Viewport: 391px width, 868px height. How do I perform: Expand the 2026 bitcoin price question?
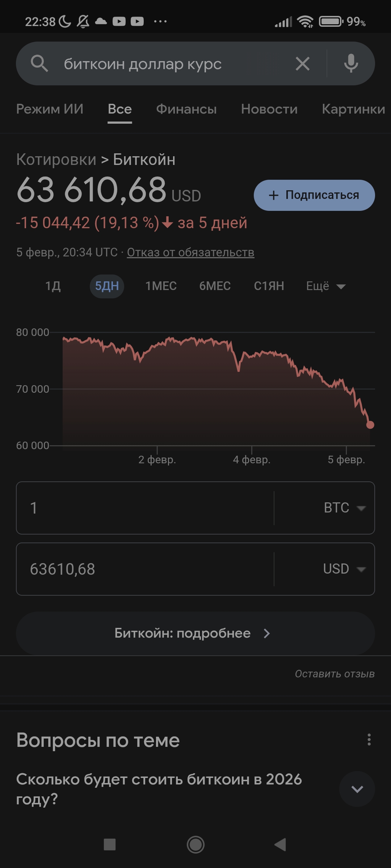[x=357, y=789]
